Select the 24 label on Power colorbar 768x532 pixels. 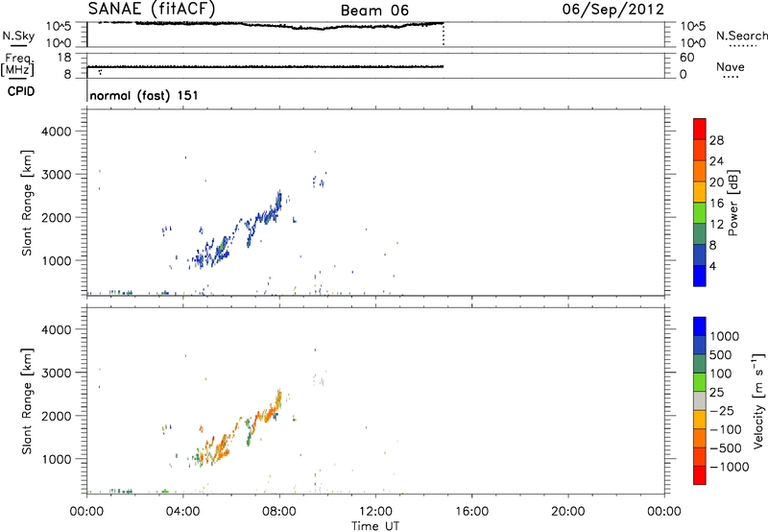point(716,161)
